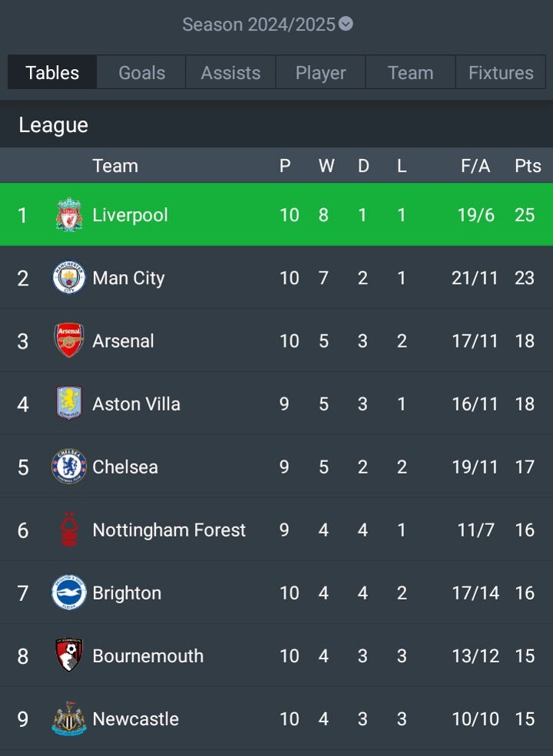Select the highlighted Liverpool row points
The width and height of the screenshot is (553, 756).
click(x=525, y=215)
